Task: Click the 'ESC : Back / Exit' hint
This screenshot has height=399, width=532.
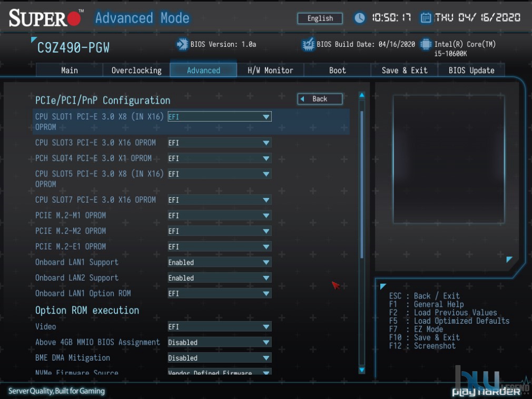Action: click(x=425, y=296)
